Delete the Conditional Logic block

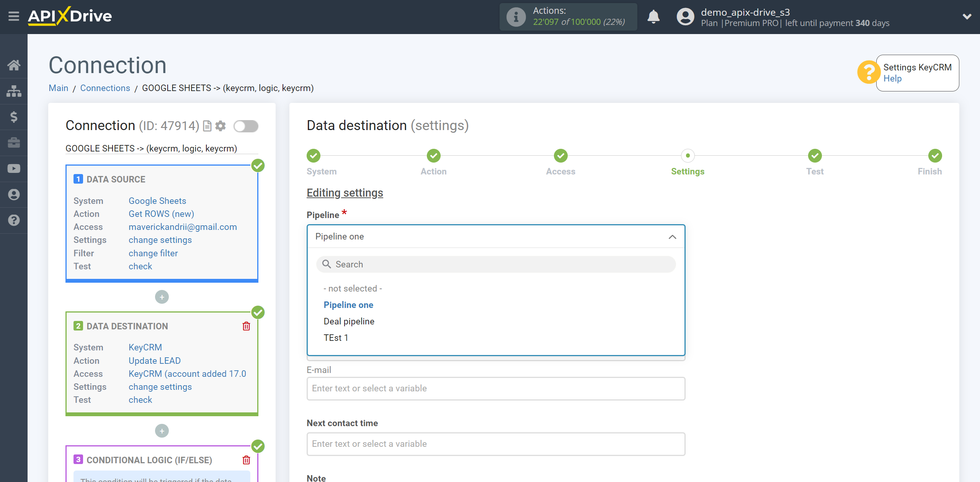[246, 460]
